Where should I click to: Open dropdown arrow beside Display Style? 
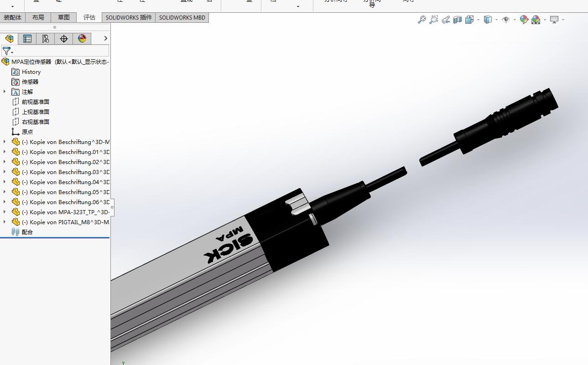pyautogui.click(x=496, y=20)
